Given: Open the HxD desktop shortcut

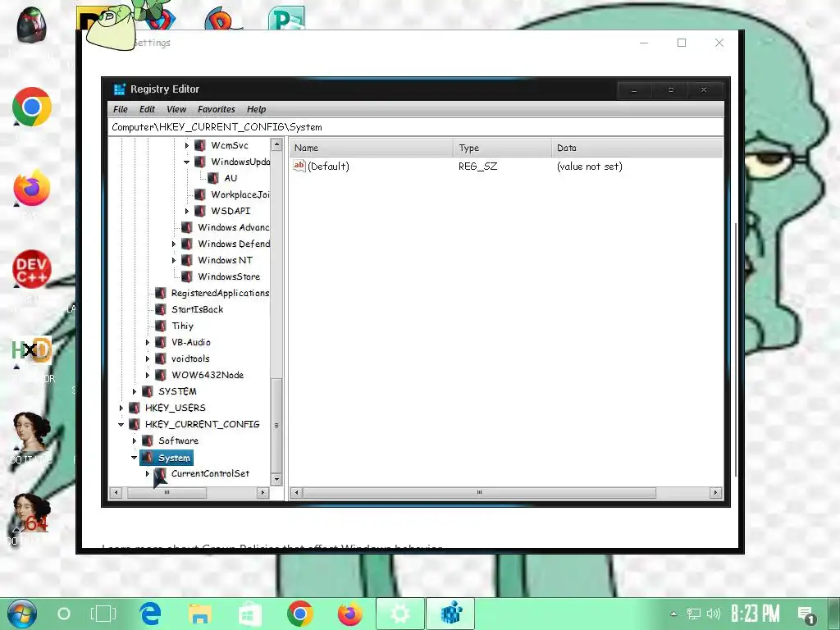Looking at the screenshot, I should 32,351.
